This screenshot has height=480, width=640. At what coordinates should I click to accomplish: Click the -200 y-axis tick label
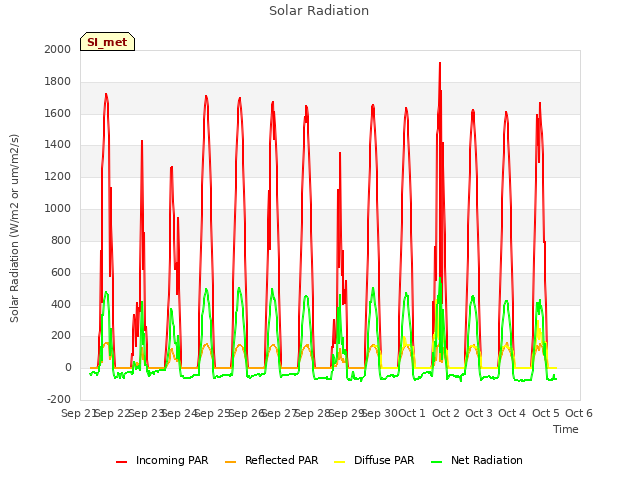[x=59, y=399]
